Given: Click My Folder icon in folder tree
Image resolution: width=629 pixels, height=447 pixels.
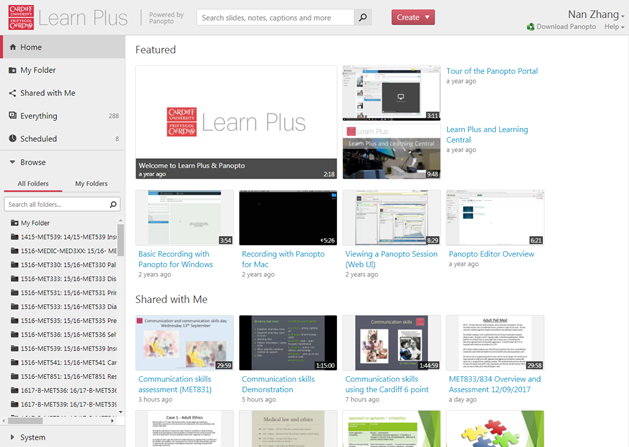Looking at the screenshot, I should [x=14, y=223].
